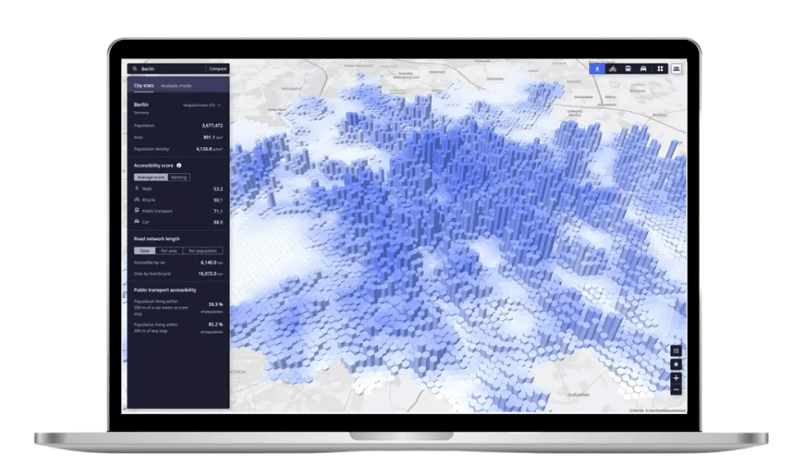Switch road network length to Per population
This screenshot has height=476, width=800.
click(202, 251)
